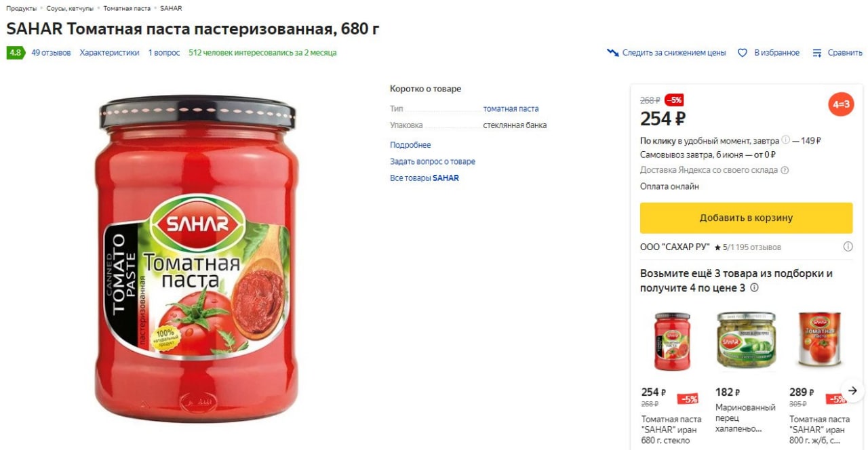Open the 49 отзывов reviews section
Screen dimensions: 868x450
[51, 53]
